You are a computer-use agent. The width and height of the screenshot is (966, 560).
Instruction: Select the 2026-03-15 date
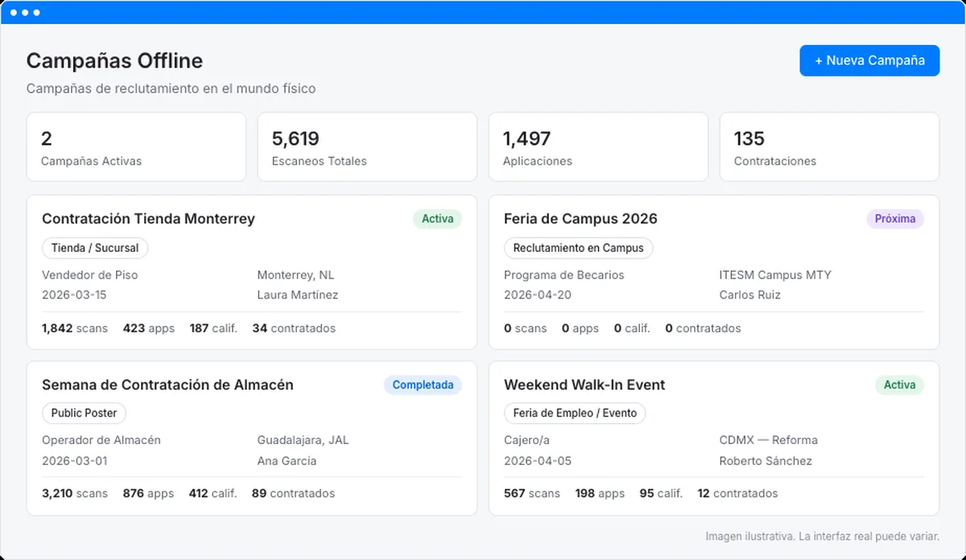coord(74,295)
